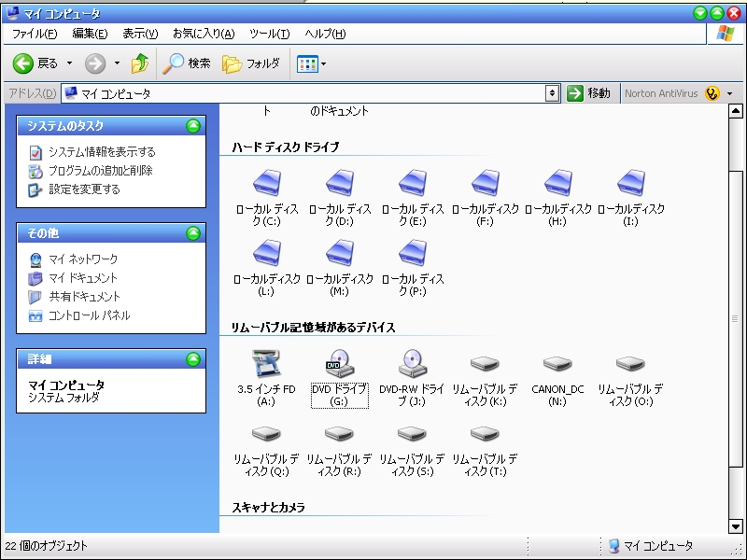
Task: Select Local Disk (D:) drive icon
Action: [x=340, y=183]
